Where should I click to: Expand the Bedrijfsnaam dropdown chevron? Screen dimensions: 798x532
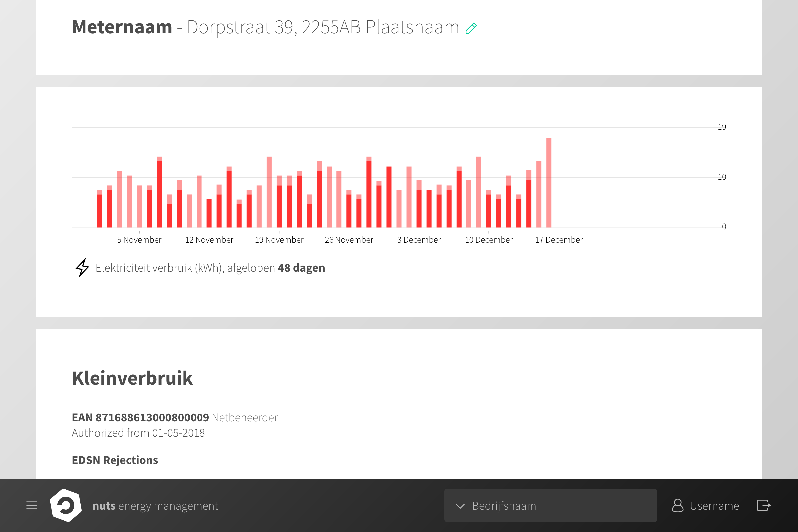click(x=460, y=506)
